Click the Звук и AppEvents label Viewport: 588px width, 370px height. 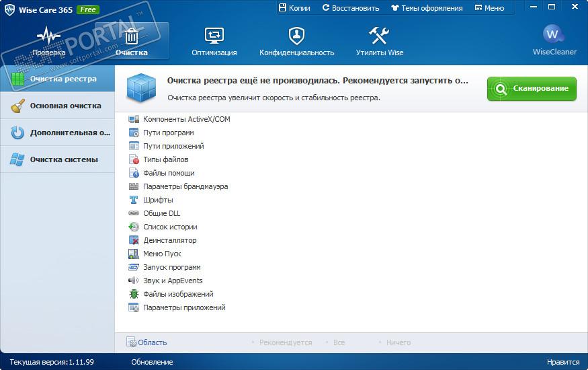(x=173, y=281)
